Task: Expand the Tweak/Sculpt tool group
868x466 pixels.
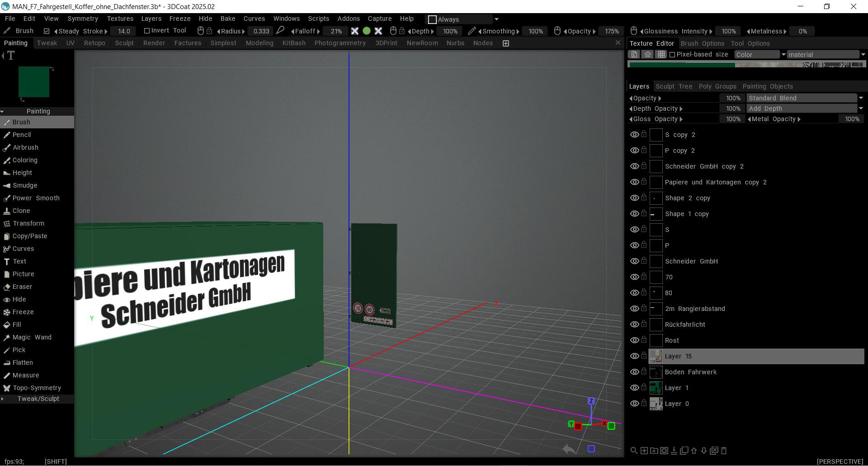Action: click(38, 399)
